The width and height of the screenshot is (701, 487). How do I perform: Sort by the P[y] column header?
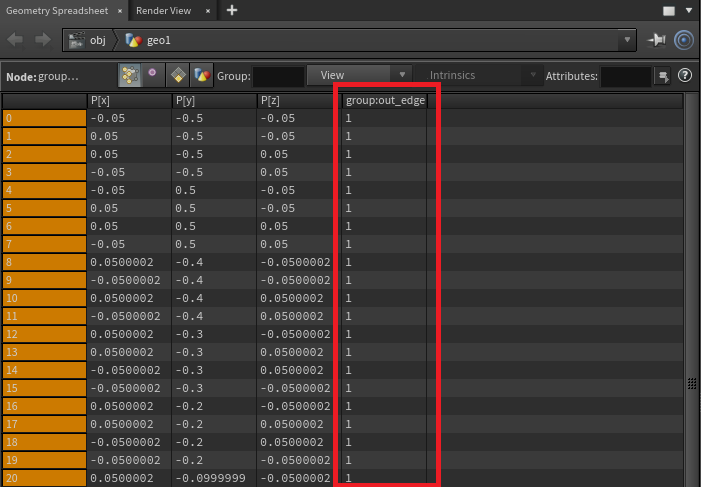214,101
